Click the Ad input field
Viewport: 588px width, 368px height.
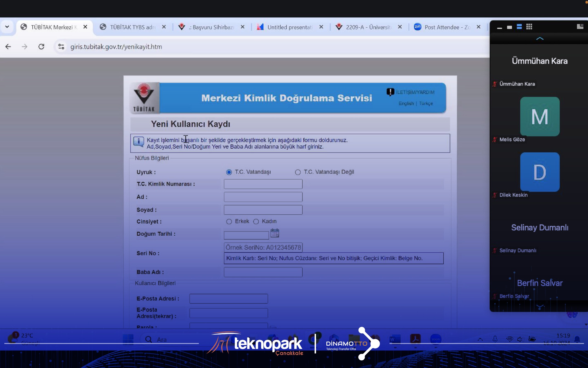263,197
